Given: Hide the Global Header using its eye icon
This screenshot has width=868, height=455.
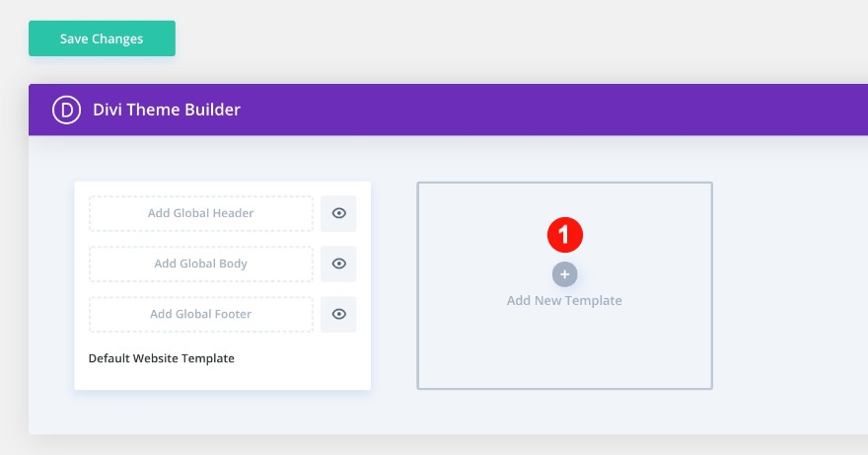Looking at the screenshot, I should pos(338,213).
